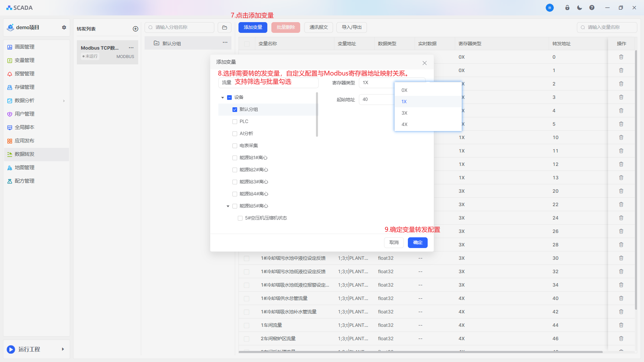Open 默认分组 group more options ellipsis
644x362 pixels.
(225, 43)
